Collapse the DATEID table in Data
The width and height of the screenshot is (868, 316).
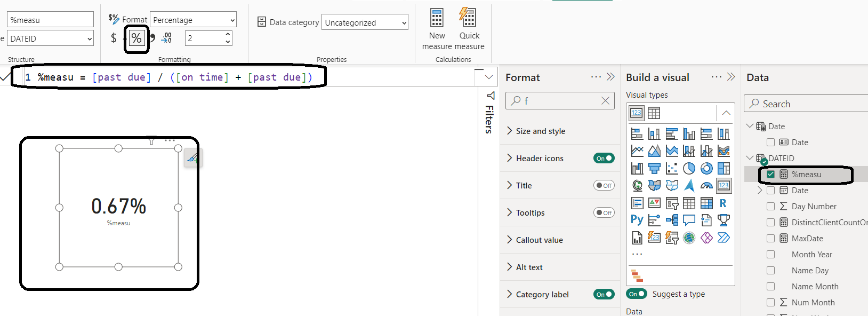point(750,158)
